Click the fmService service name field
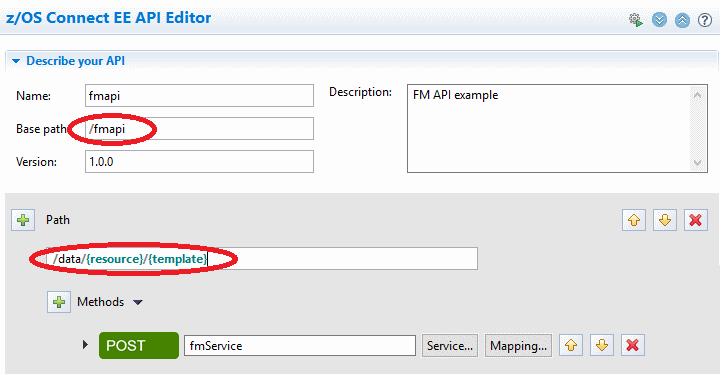The height and width of the screenshot is (375, 720). 300,346
